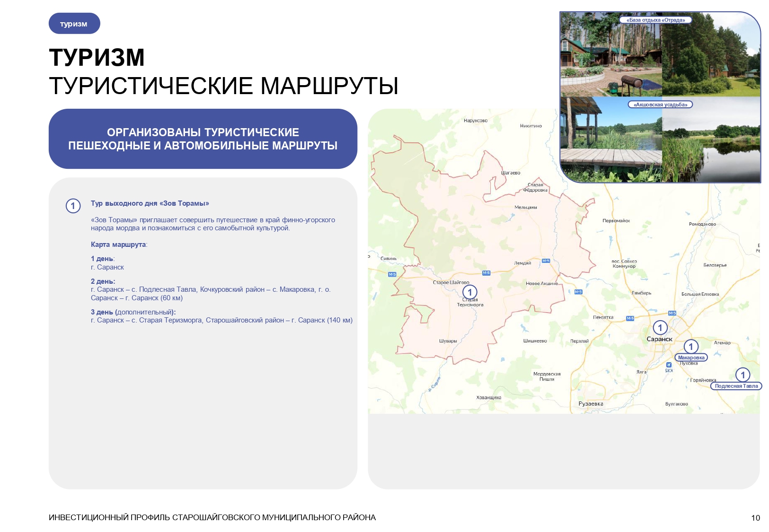Click Булгаково label on the map
The height and width of the screenshot is (532, 769).
(677, 404)
